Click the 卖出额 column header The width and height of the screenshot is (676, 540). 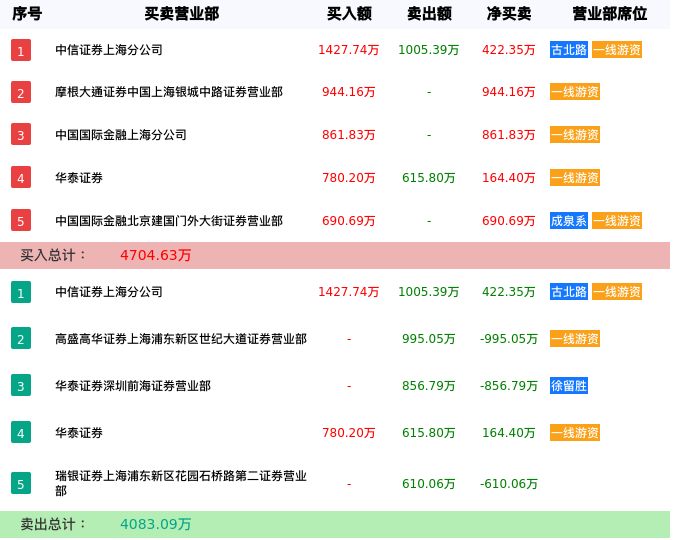[x=429, y=14]
